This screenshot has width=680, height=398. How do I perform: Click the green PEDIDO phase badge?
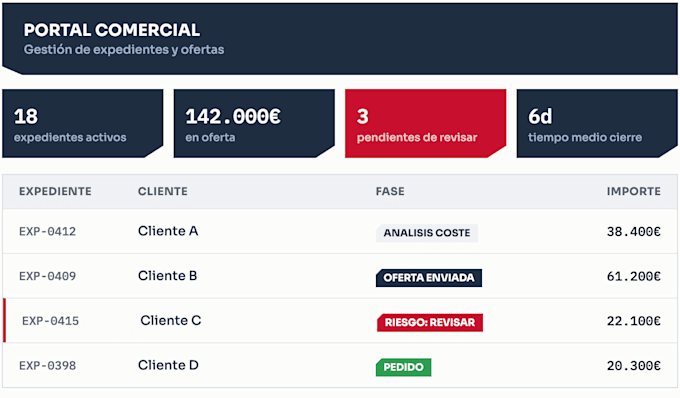[403, 367]
